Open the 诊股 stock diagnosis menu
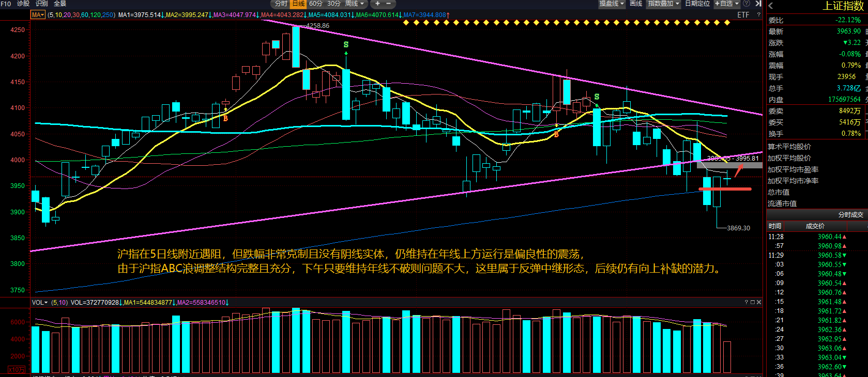The width and height of the screenshot is (868, 377). (23, 4)
